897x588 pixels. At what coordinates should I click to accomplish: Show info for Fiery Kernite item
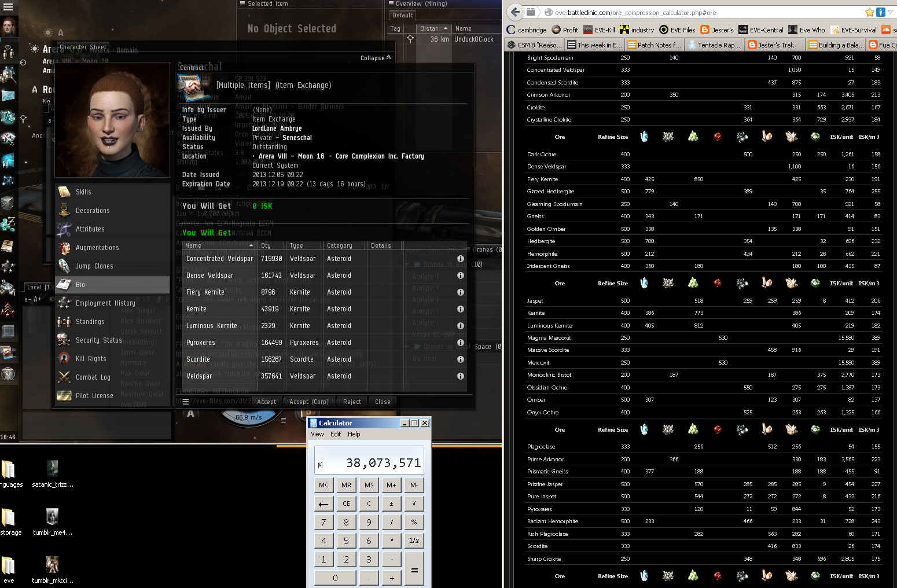[x=461, y=292]
